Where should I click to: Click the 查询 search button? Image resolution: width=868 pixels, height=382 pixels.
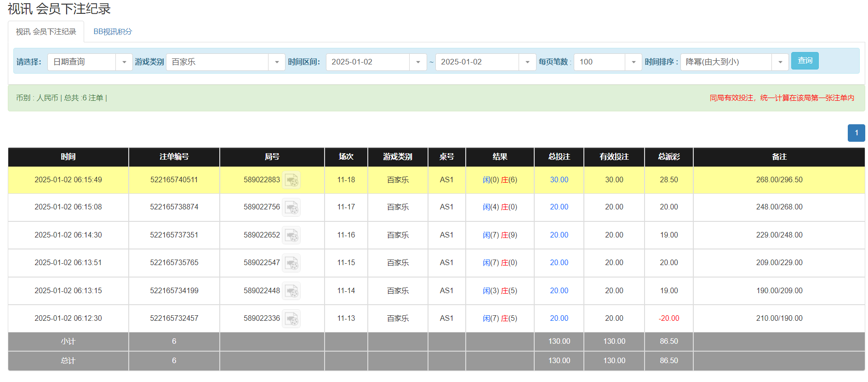(x=805, y=61)
